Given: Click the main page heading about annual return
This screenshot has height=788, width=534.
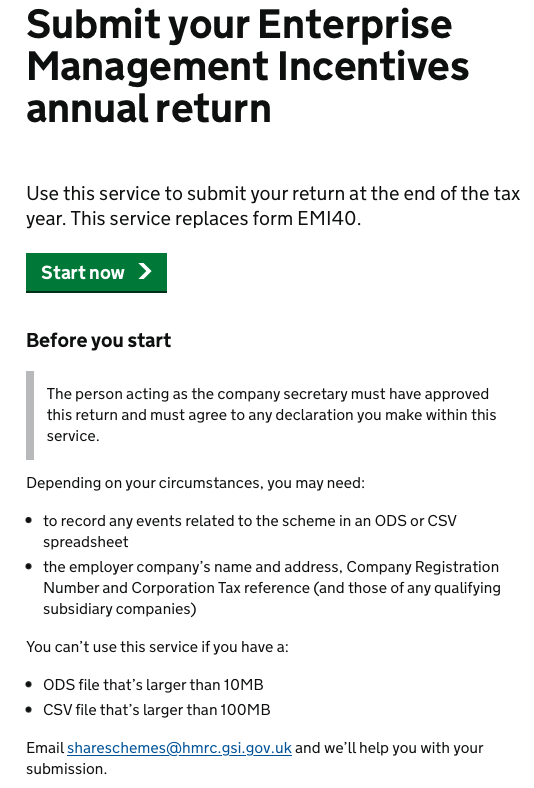Looking at the screenshot, I should coord(248,66).
